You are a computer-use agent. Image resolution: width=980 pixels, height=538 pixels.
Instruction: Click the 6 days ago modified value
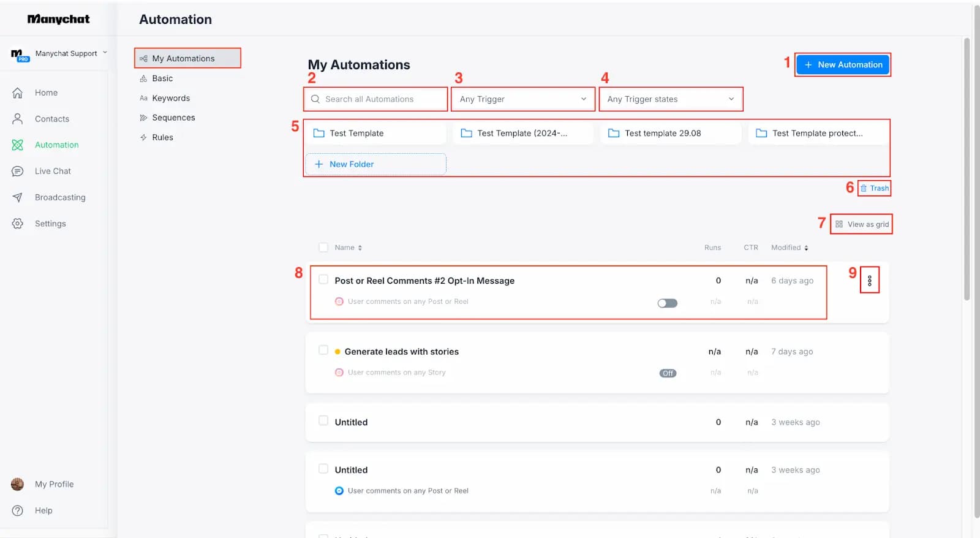[x=792, y=281]
